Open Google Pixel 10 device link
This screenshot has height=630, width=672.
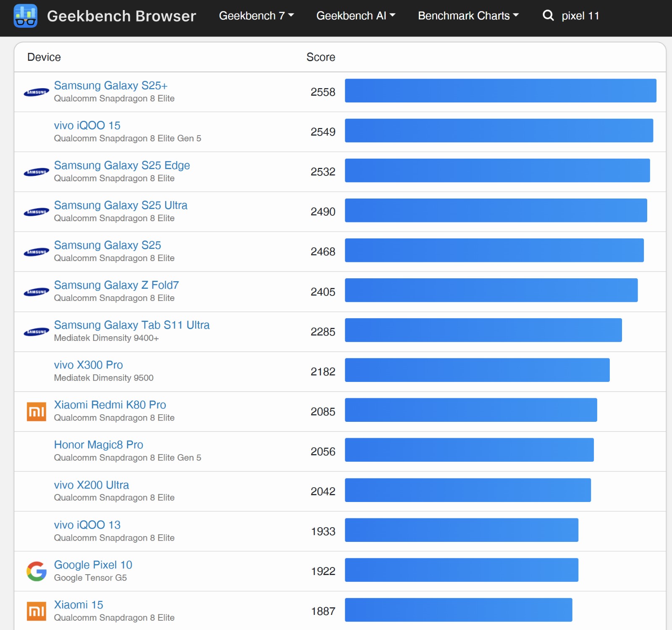[93, 564]
